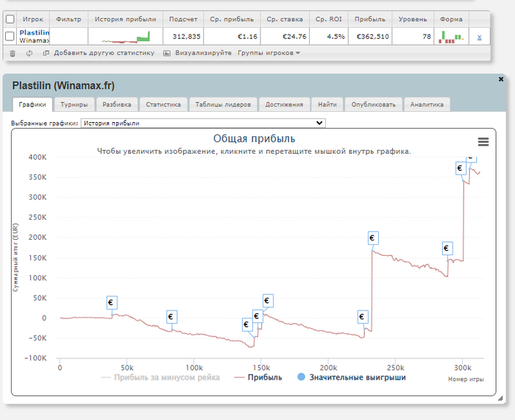
Task: Click the highest euro marker near game 155k
Action: click(x=268, y=300)
